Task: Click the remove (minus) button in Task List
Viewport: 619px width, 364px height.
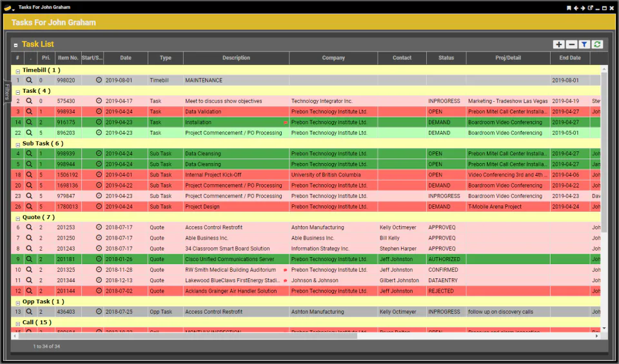Action: (571, 44)
